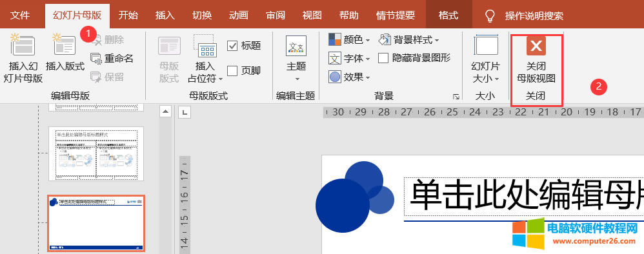
Task: Click the Insert Layout (插入版式) icon
Action: [x=65, y=44]
